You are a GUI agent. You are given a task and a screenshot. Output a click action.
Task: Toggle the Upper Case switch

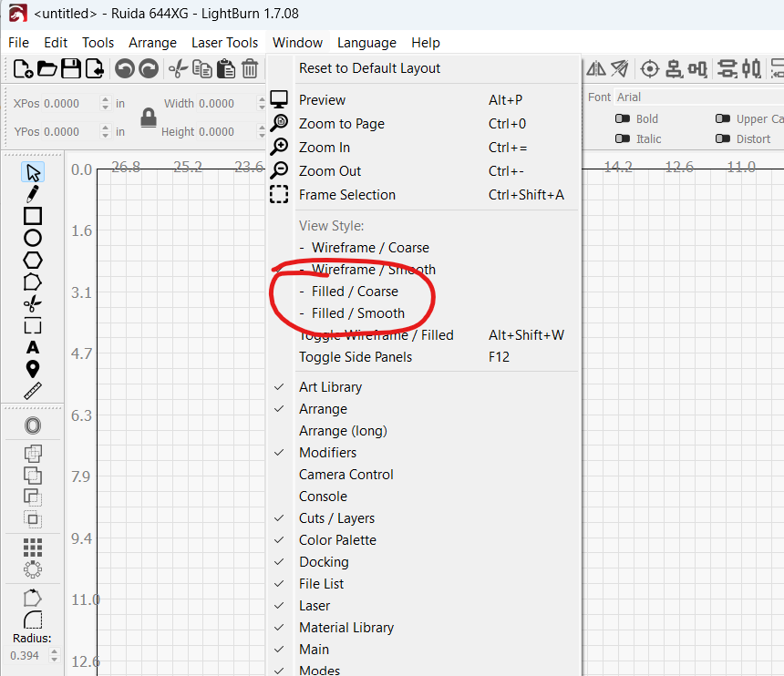723,119
